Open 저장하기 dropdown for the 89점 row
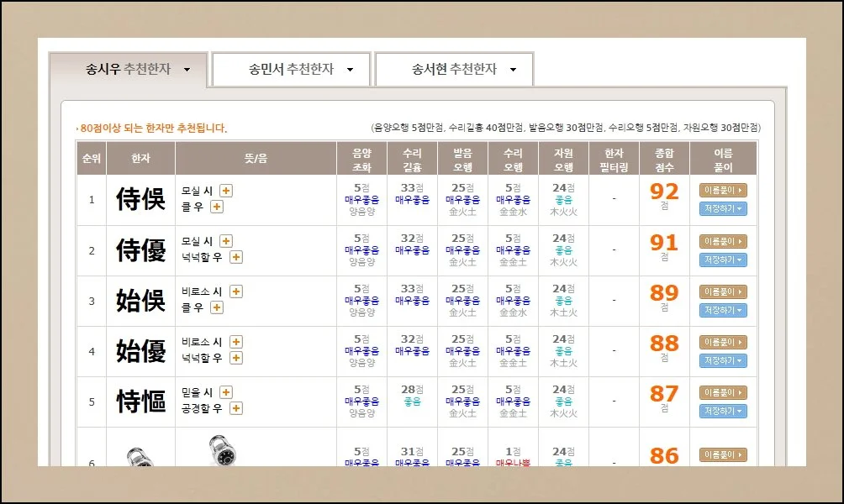The width and height of the screenshot is (844, 504). pyautogui.click(x=723, y=310)
